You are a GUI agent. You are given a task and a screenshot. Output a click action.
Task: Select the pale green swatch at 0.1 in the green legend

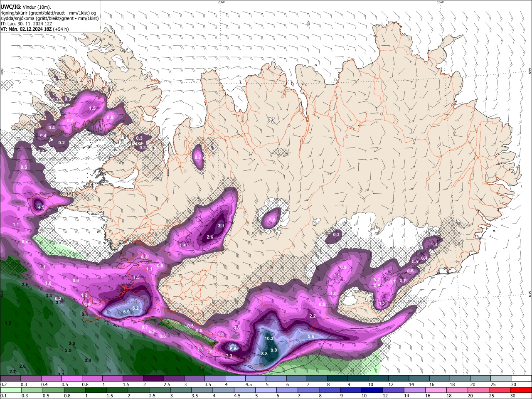click(x=10, y=390)
